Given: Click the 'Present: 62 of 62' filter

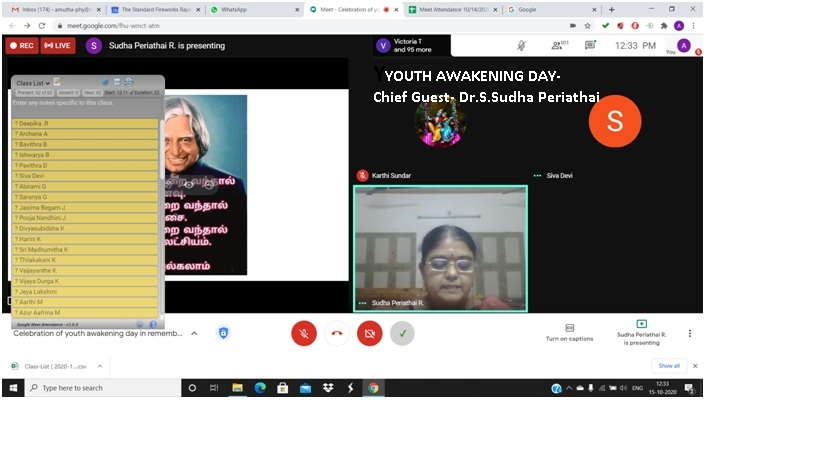Looking at the screenshot, I should click(x=34, y=92).
